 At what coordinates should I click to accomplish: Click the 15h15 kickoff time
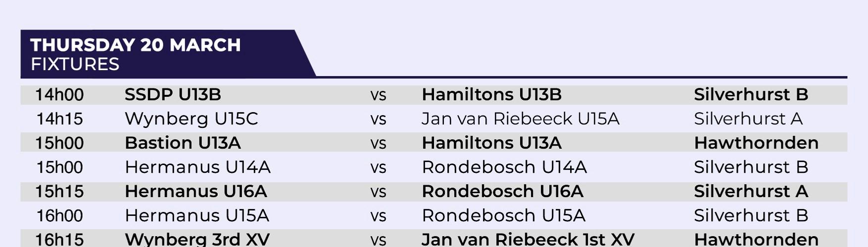pyautogui.click(x=59, y=191)
